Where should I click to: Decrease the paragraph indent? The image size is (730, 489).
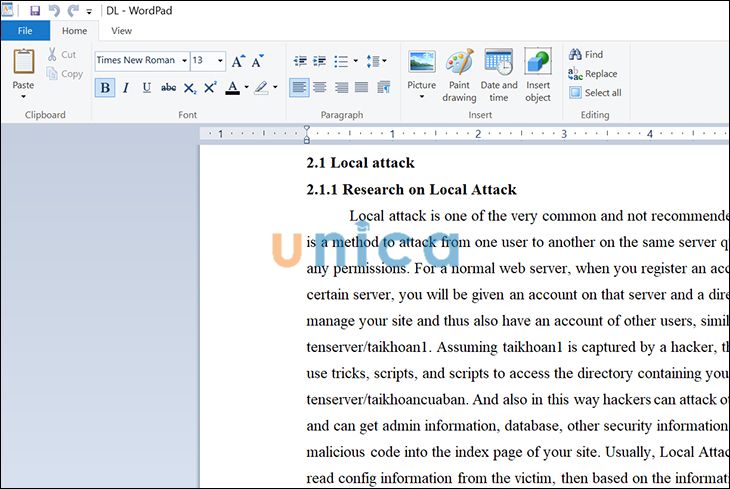click(300, 61)
